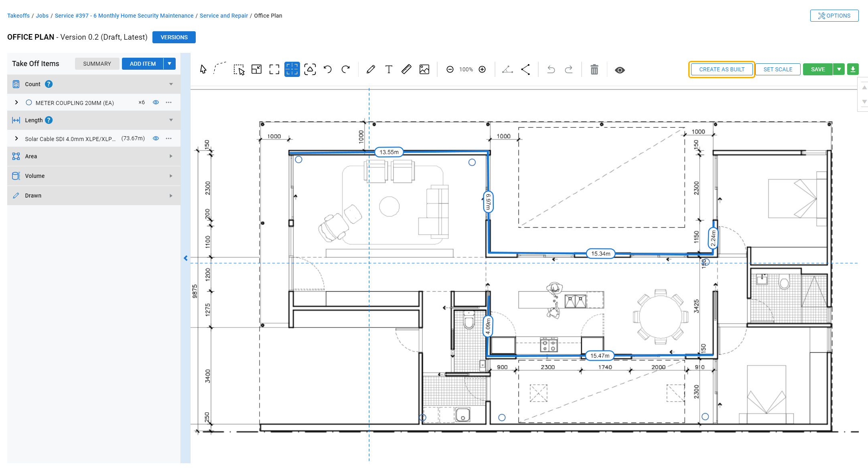The height and width of the screenshot is (468, 868).
Task: Click the green download icon
Action: pos(853,69)
